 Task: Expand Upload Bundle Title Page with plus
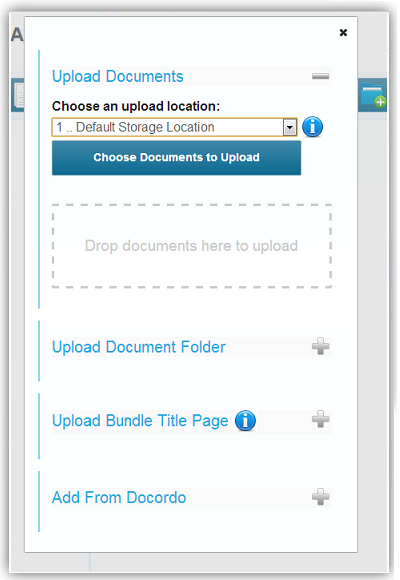(x=320, y=419)
